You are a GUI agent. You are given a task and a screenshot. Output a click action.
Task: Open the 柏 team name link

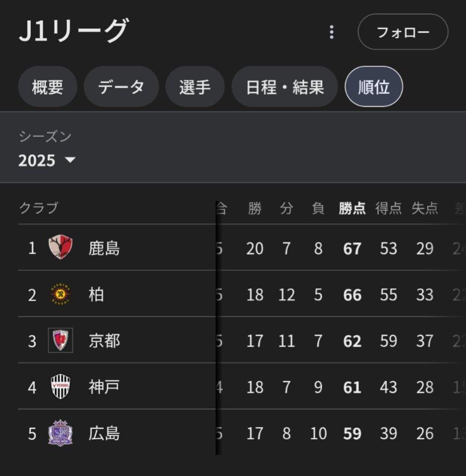(96, 295)
